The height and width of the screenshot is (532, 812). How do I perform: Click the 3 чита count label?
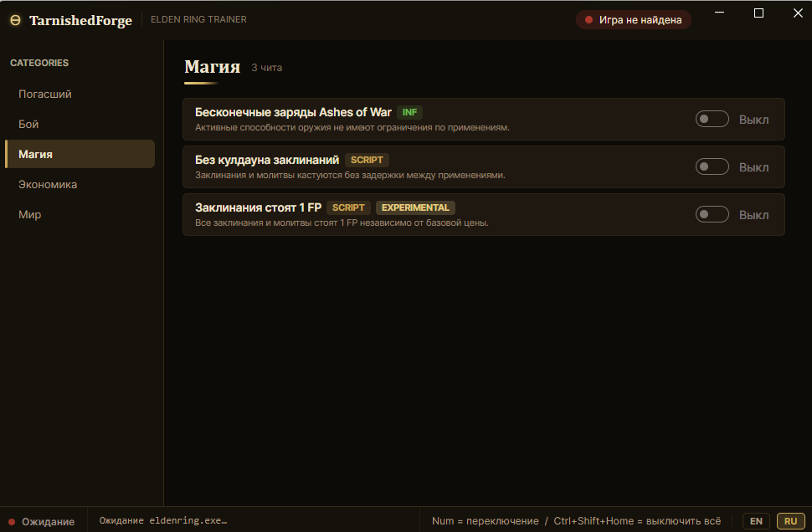(267, 68)
